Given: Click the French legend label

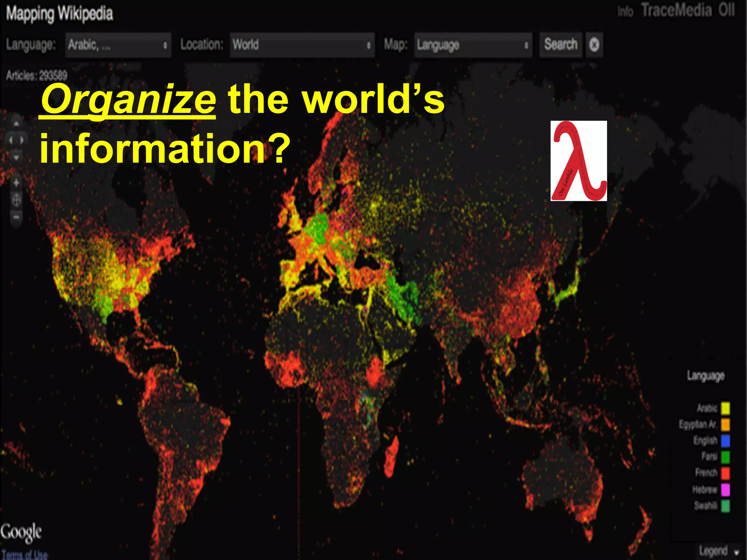Looking at the screenshot, I should click(x=706, y=473).
